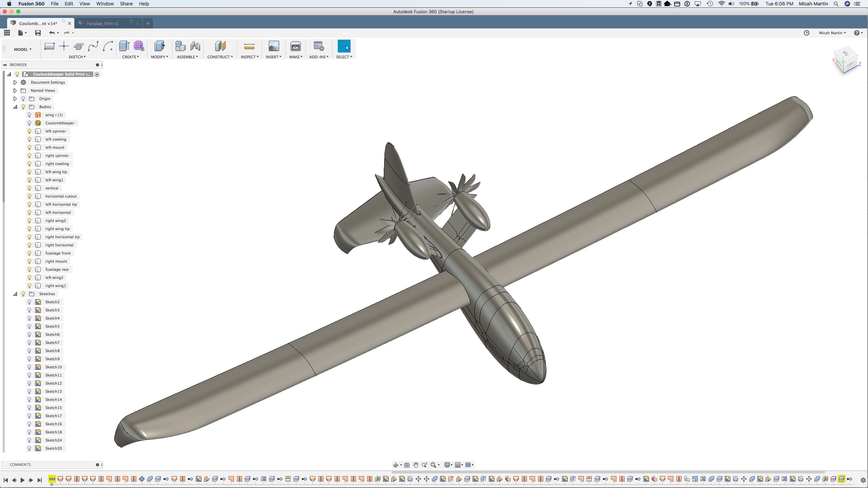Toggle visibility of Sketch5
This screenshot has width=868, height=488.
coord(29,326)
